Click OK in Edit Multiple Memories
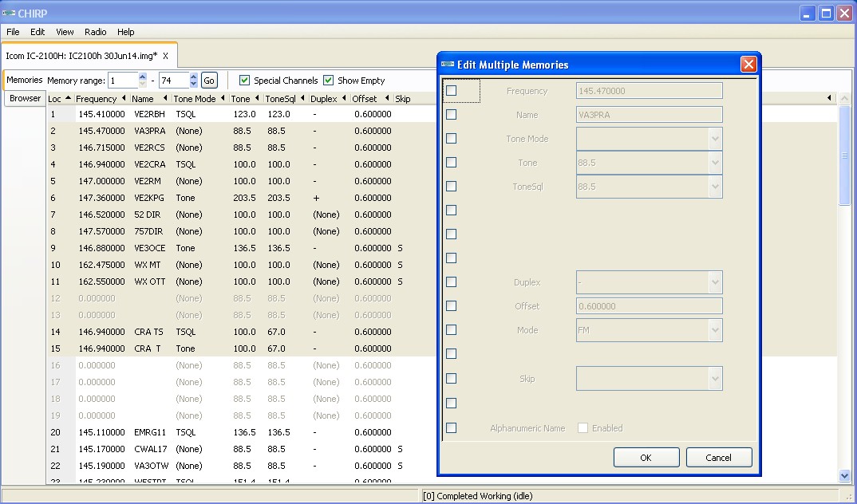 (646, 458)
